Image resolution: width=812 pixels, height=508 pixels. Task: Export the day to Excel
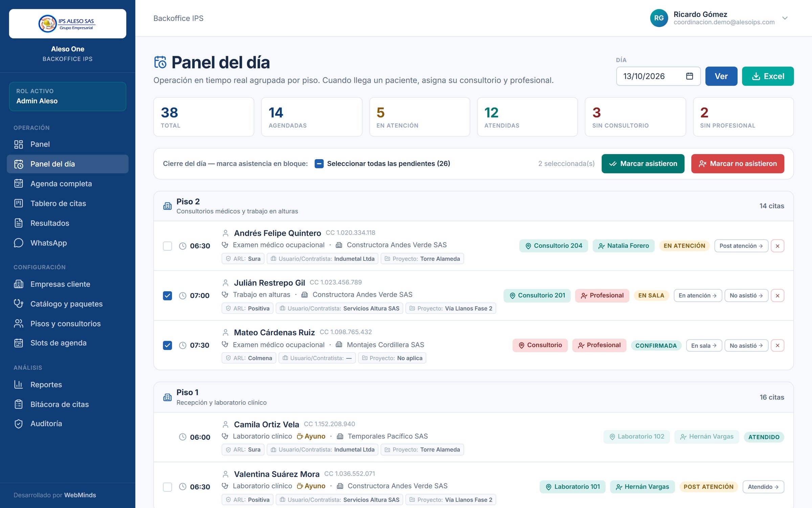coord(768,76)
